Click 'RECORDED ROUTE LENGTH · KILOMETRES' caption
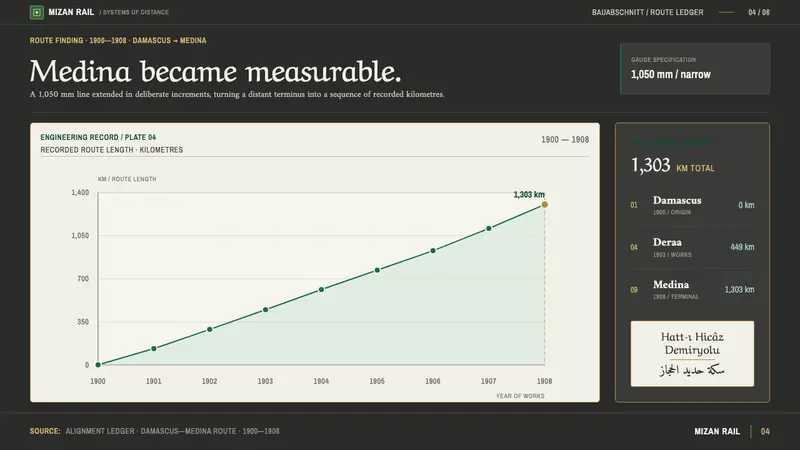Viewport: 800px width, 450px height. click(x=112, y=149)
